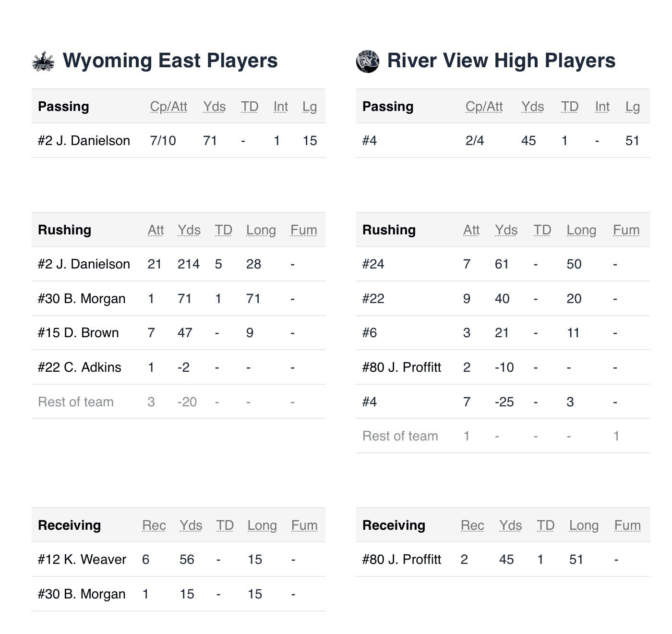Click TD header in River View Receiving
This screenshot has height=634, width=672.
[545, 525]
